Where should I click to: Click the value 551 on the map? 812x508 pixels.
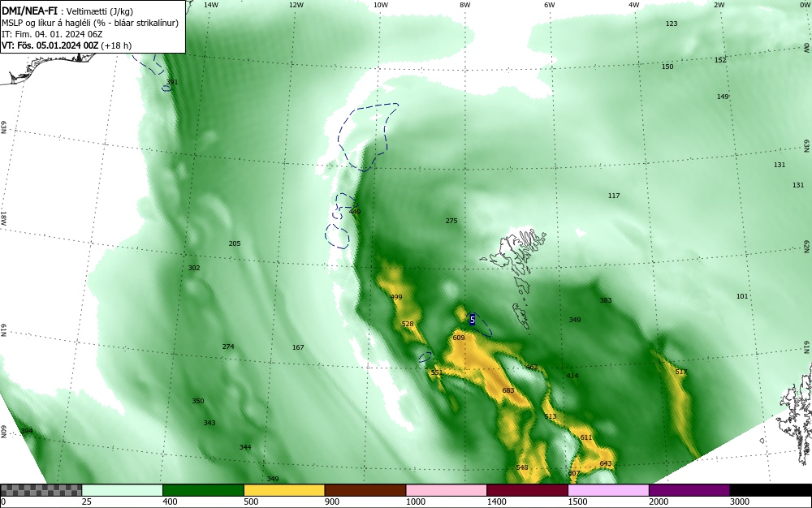coord(437,372)
